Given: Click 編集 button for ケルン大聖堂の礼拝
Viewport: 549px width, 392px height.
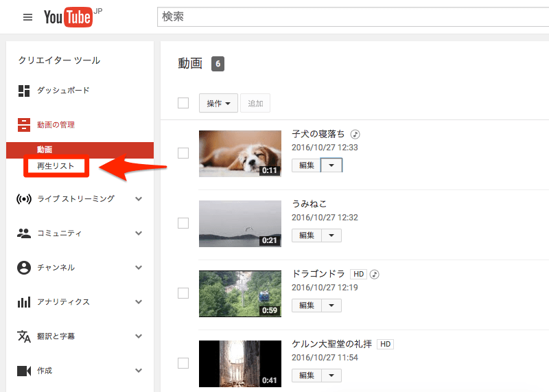Looking at the screenshot, I should click(x=306, y=376).
